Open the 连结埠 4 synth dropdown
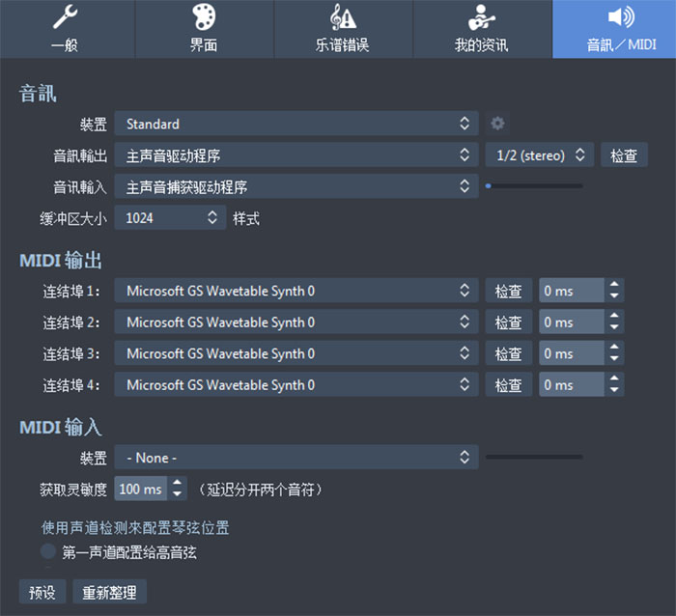676x616 pixels. (296, 384)
